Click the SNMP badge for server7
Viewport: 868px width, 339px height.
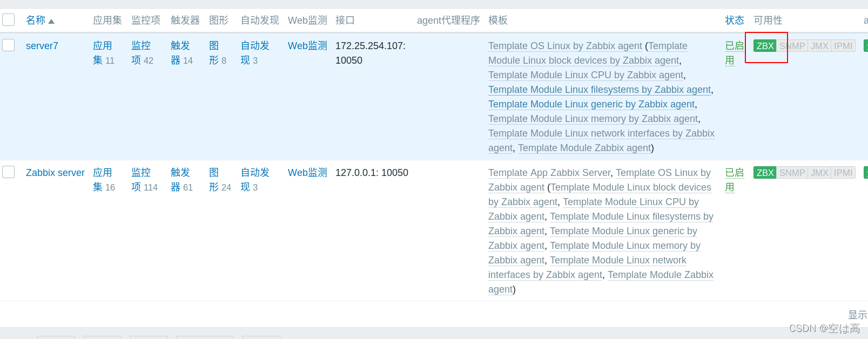(x=792, y=46)
